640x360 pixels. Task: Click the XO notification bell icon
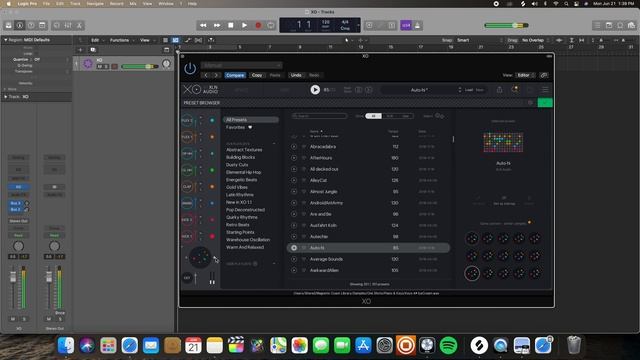pos(515,89)
